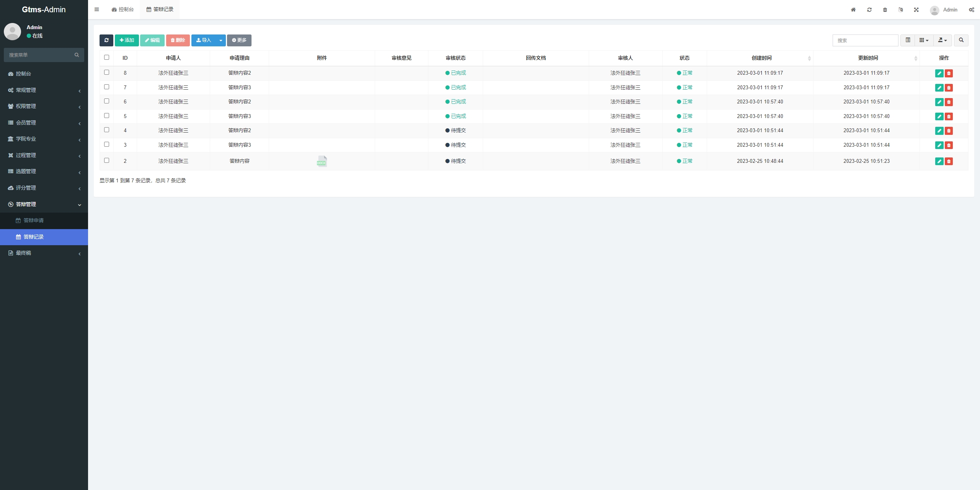Check the checkbox for row ID 4
Screen dimensions: 980x490
tap(106, 130)
